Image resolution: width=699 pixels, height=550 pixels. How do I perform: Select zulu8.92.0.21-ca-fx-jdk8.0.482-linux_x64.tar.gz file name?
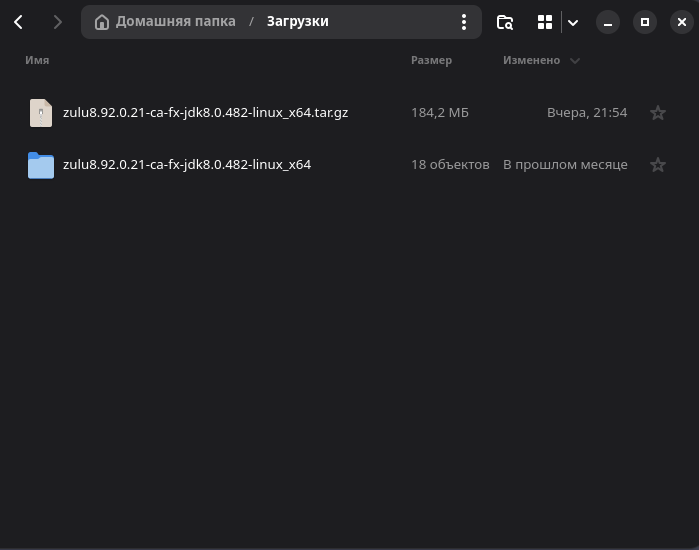pos(206,113)
